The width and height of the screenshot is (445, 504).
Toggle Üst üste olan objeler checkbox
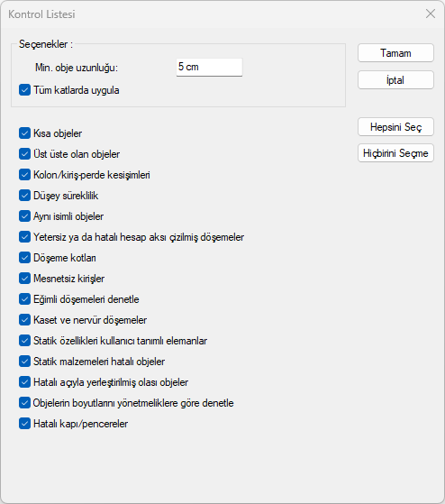pos(24,154)
